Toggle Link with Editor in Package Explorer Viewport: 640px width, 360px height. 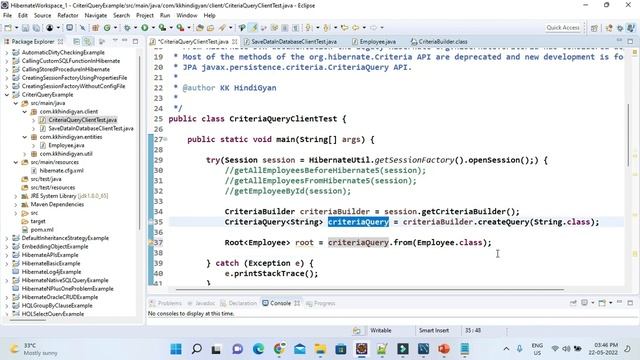87,41
